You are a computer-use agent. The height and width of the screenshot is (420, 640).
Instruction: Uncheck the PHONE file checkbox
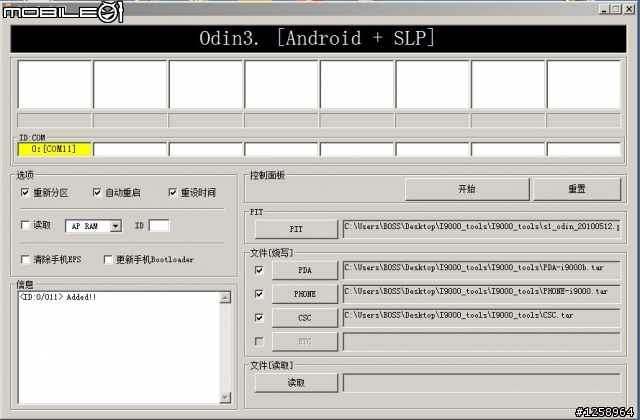259,294
